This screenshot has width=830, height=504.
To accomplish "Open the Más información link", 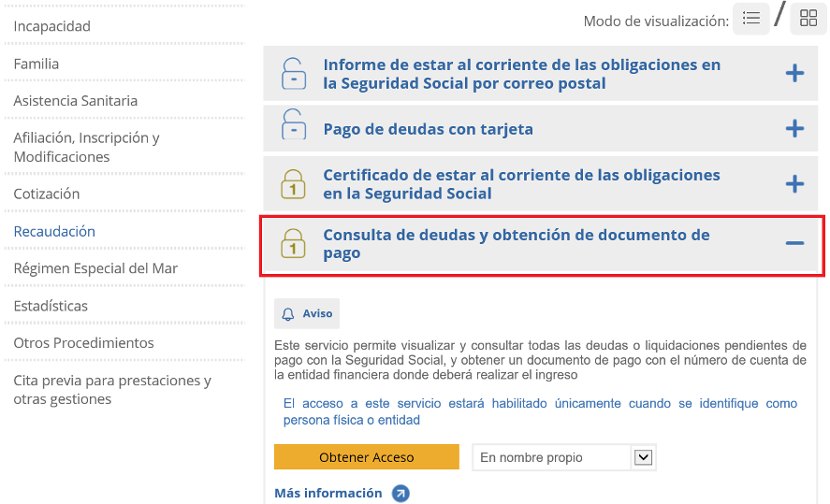I will pyautogui.click(x=328, y=493).
